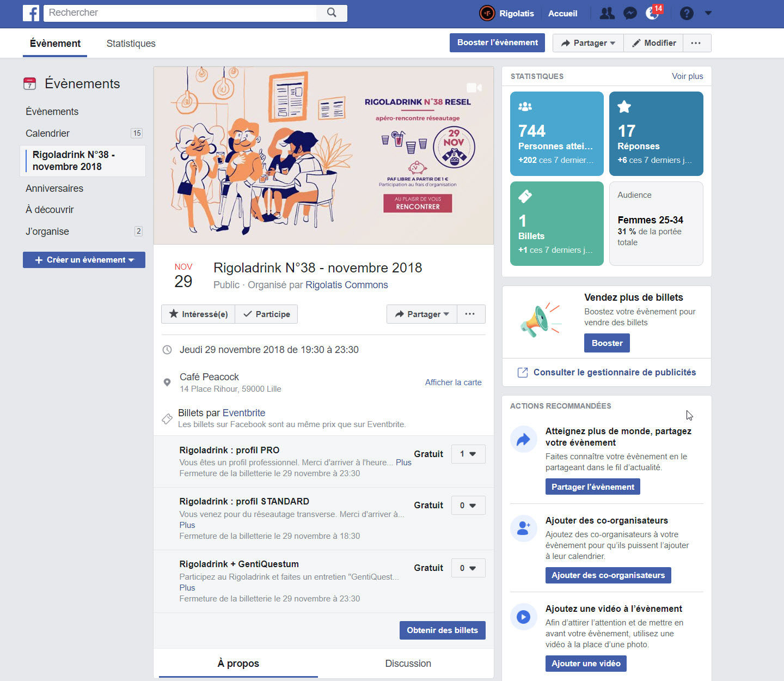The height and width of the screenshot is (681, 784).
Task: Click the video play icon in recommended actions
Action: 523,617
